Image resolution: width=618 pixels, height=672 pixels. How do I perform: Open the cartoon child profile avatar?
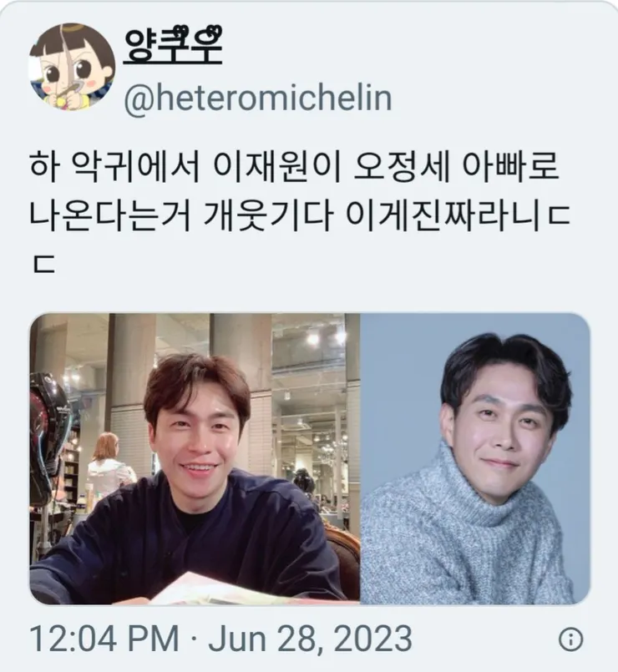(72, 67)
